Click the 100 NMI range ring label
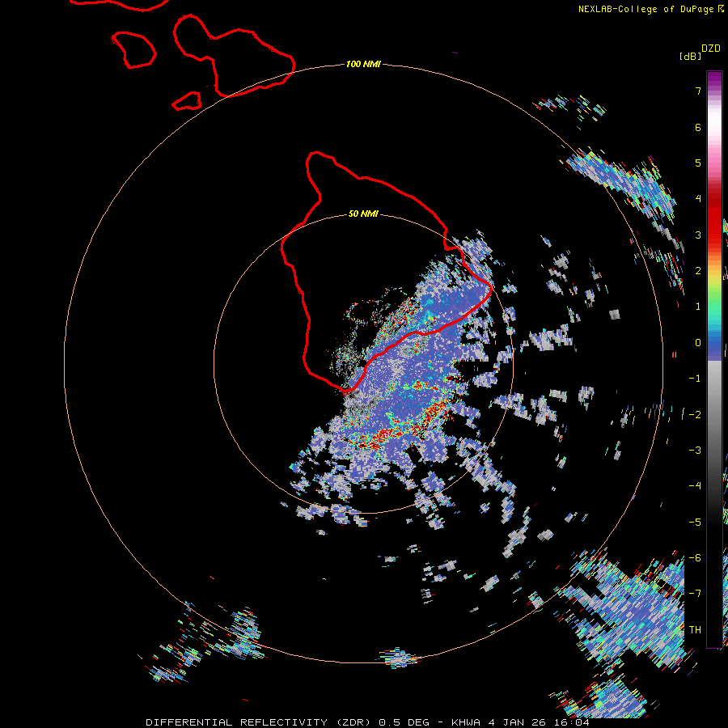The image size is (728, 728). [x=363, y=64]
